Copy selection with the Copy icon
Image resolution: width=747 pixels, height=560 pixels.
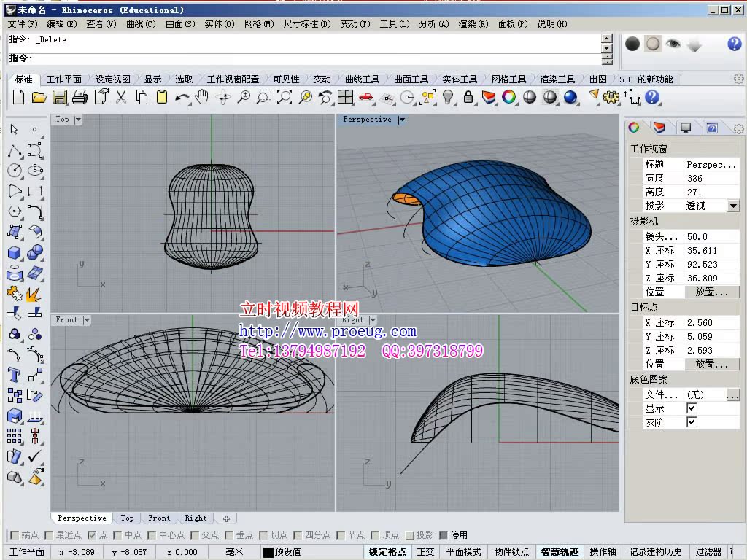pos(142,98)
